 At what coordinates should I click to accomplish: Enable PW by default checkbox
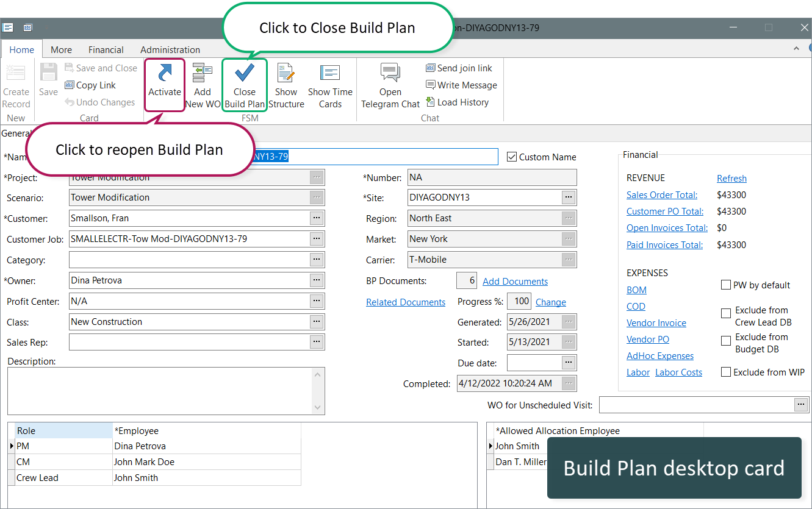point(726,285)
